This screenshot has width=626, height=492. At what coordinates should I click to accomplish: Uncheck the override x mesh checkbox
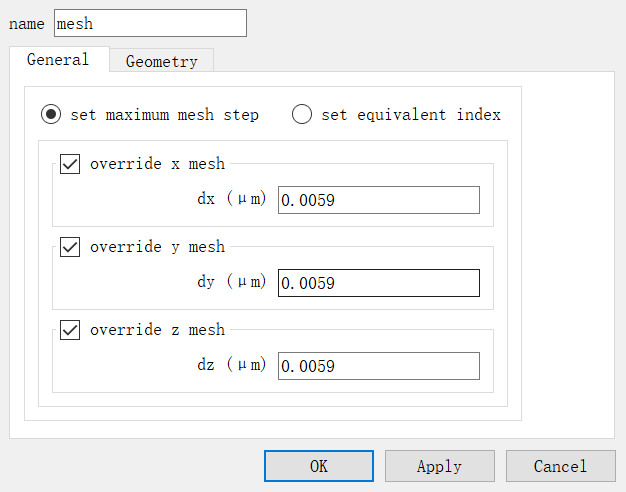(x=70, y=164)
